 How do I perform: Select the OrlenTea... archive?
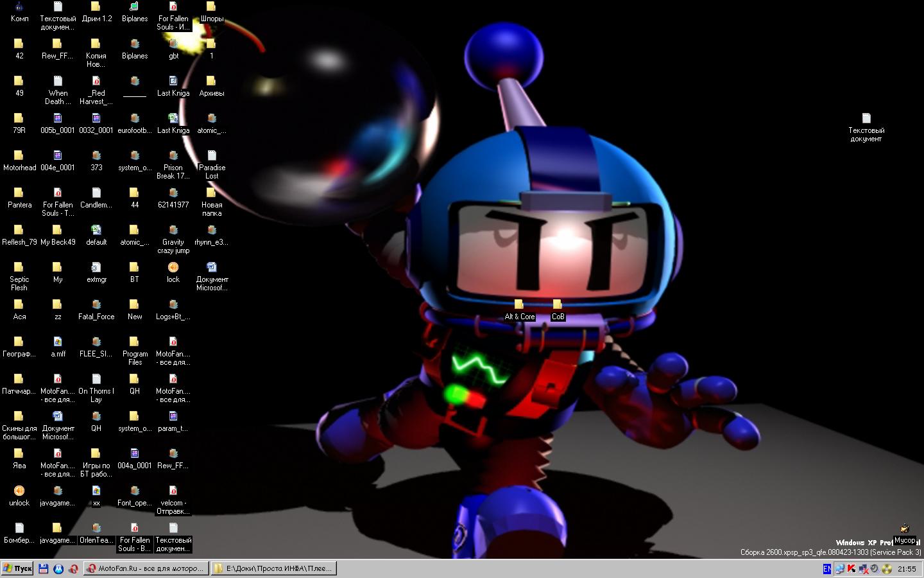click(96, 533)
